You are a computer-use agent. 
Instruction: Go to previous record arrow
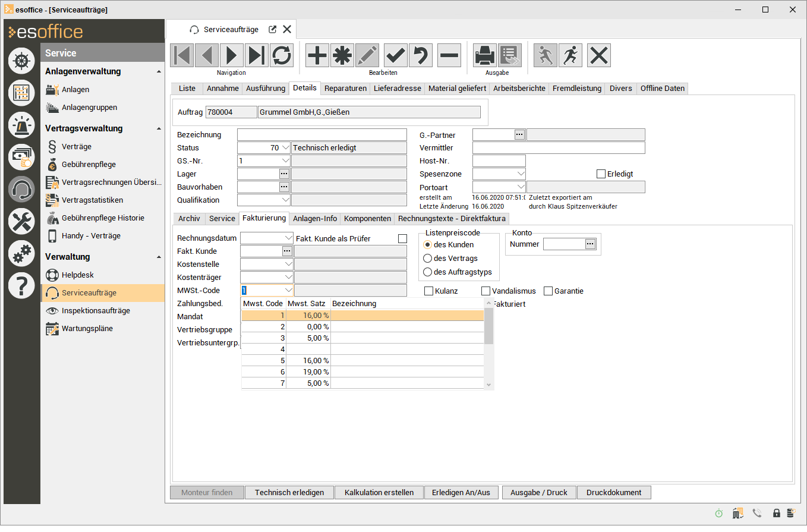207,55
